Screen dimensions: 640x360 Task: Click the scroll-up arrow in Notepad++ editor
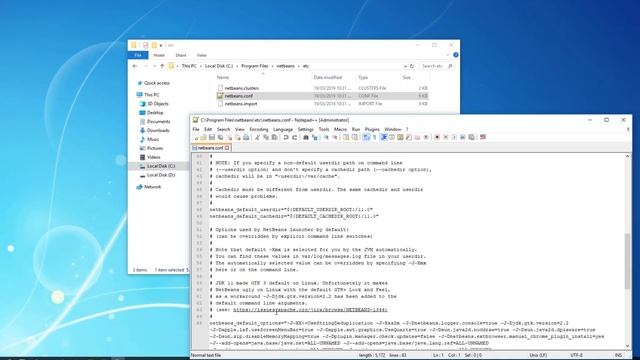pos(627,157)
